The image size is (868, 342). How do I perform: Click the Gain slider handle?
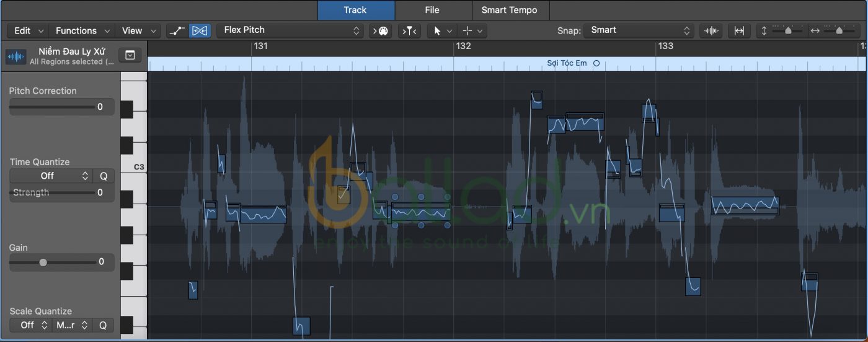click(x=43, y=262)
